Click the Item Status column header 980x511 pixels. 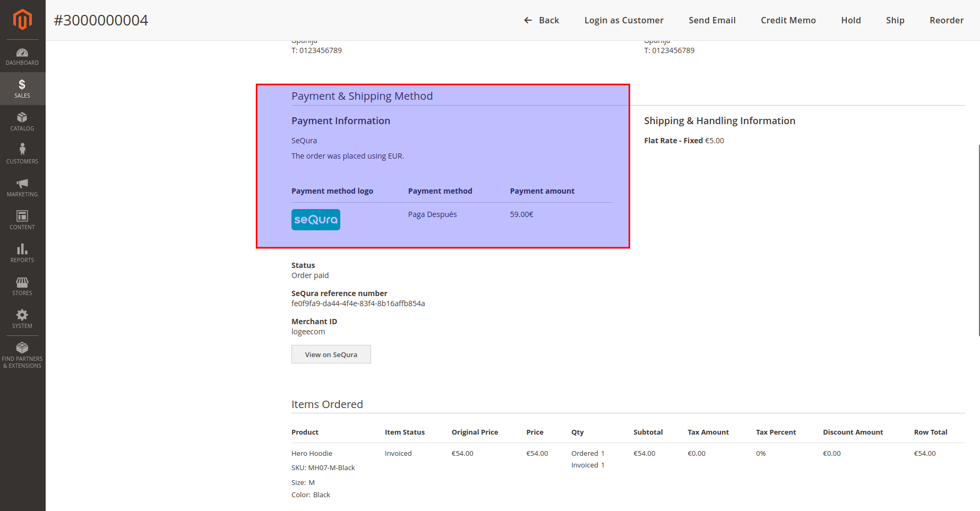(405, 432)
